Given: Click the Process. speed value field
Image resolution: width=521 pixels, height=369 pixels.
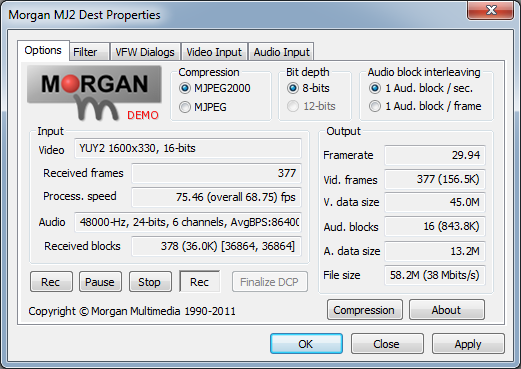Looking at the screenshot, I should (x=217, y=197).
